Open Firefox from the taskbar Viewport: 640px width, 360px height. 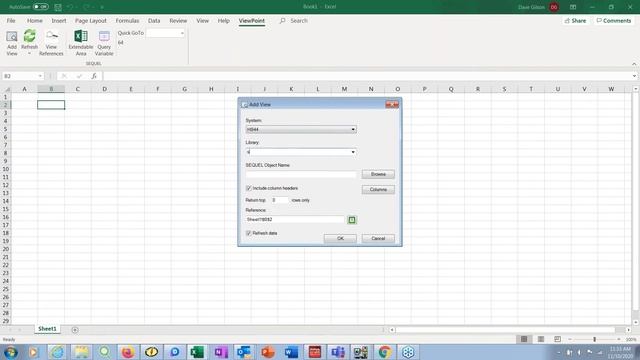tap(128, 352)
